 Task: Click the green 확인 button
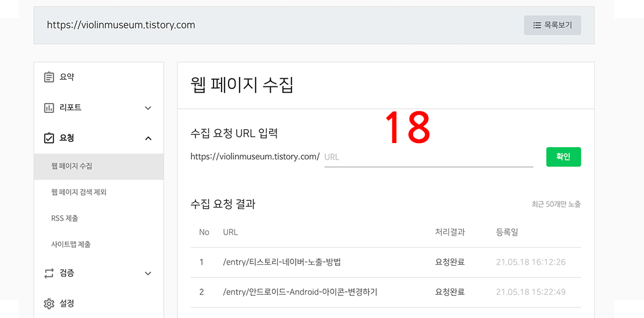(564, 157)
